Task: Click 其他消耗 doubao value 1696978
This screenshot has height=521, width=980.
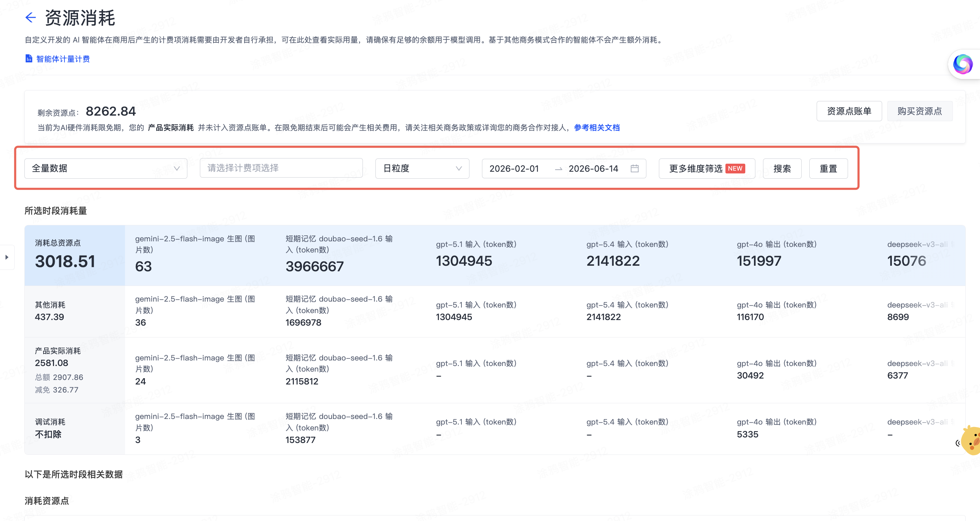Action: pos(303,323)
